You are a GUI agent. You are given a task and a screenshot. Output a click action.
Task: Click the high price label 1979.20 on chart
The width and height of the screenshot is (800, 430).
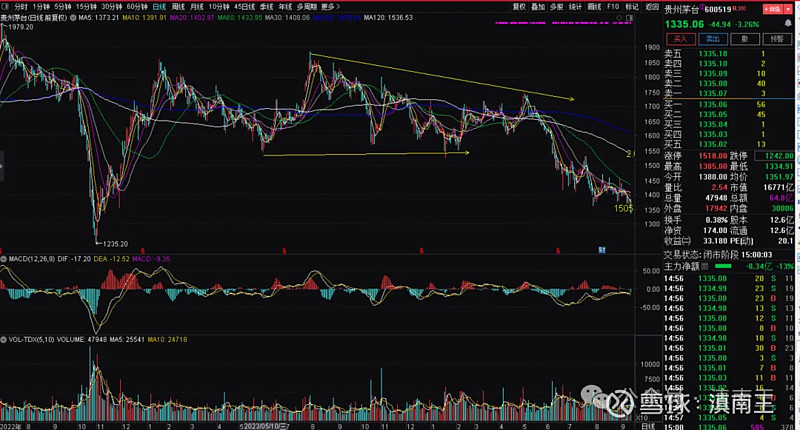pyautogui.click(x=21, y=27)
